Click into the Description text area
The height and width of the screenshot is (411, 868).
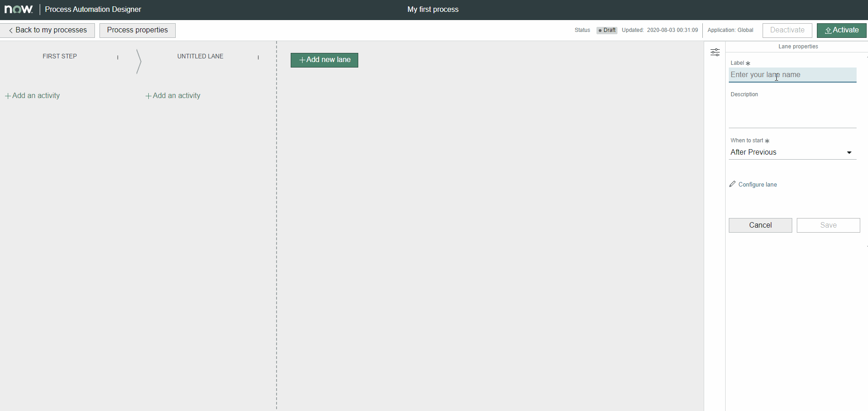[x=792, y=114]
